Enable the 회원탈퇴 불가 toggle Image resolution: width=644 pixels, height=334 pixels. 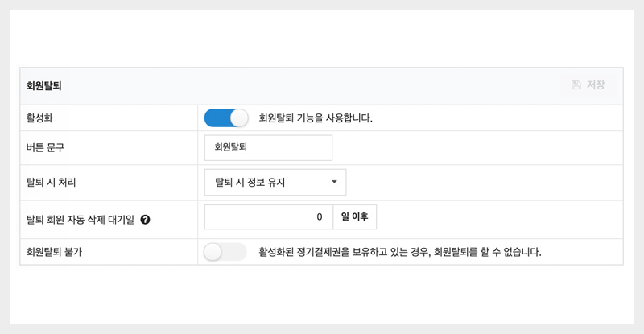point(225,252)
